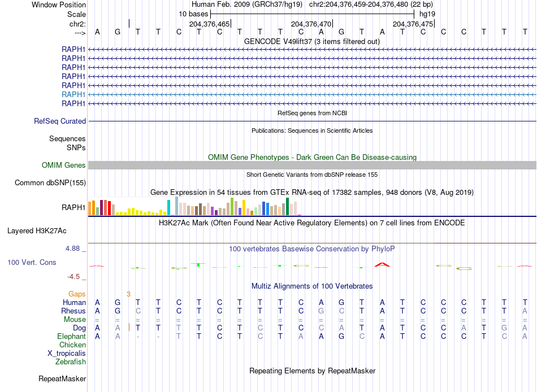Open the RefSeq genes from NCBI title
Viewport: 537px width, 392px height.
coord(313,113)
